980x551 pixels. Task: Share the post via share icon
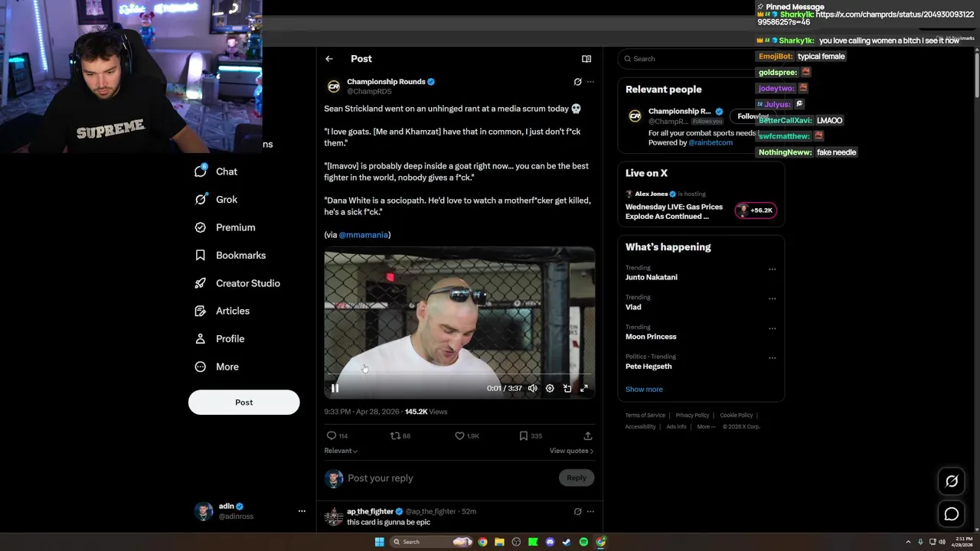coord(588,435)
